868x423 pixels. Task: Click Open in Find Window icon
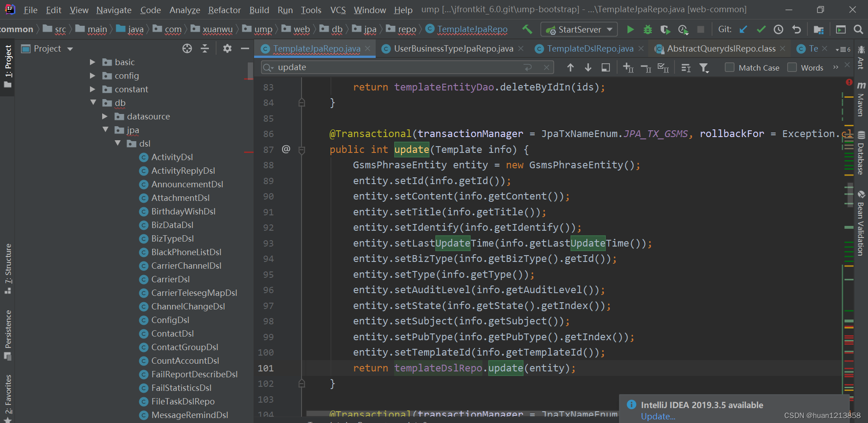(x=606, y=67)
